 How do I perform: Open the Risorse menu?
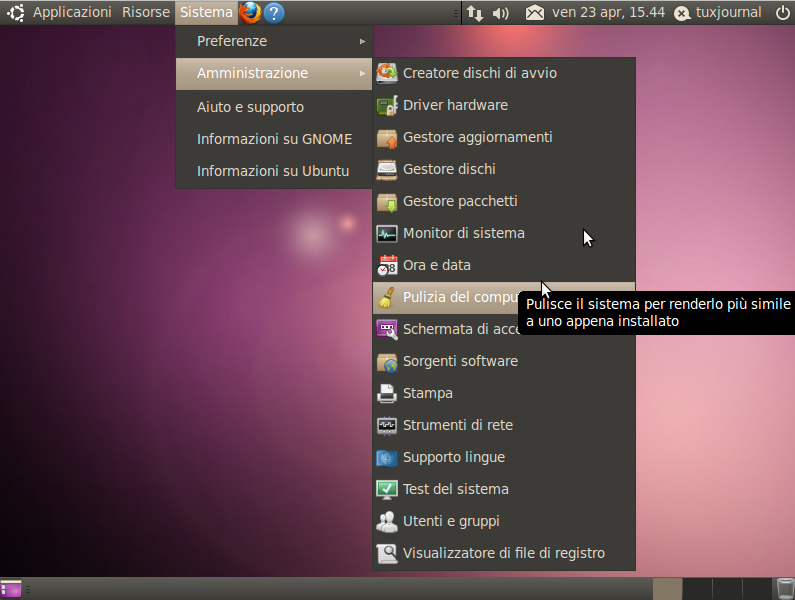click(146, 12)
